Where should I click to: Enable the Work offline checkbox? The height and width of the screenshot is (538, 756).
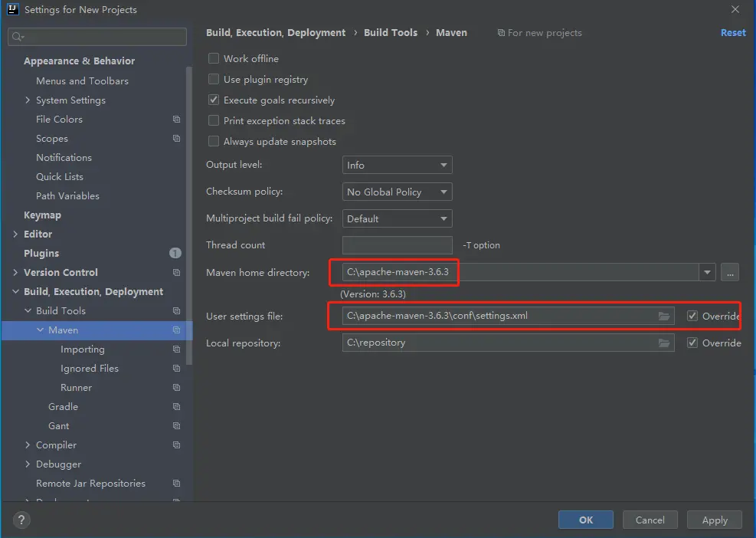[x=214, y=59]
